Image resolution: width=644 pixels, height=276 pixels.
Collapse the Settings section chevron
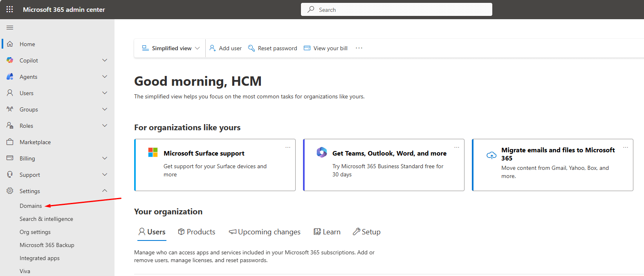[105, 191]
